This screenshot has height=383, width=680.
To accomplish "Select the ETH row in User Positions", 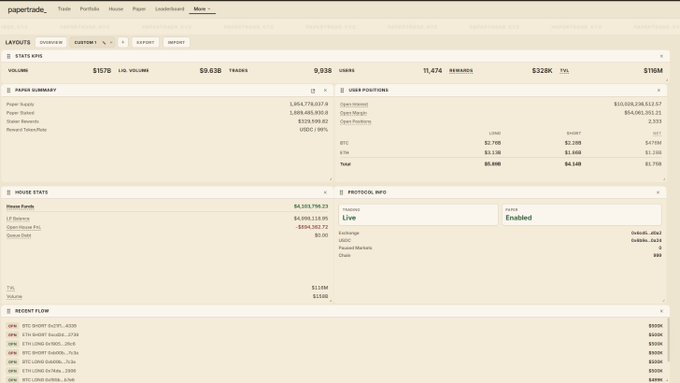I will tap(500, 153).
